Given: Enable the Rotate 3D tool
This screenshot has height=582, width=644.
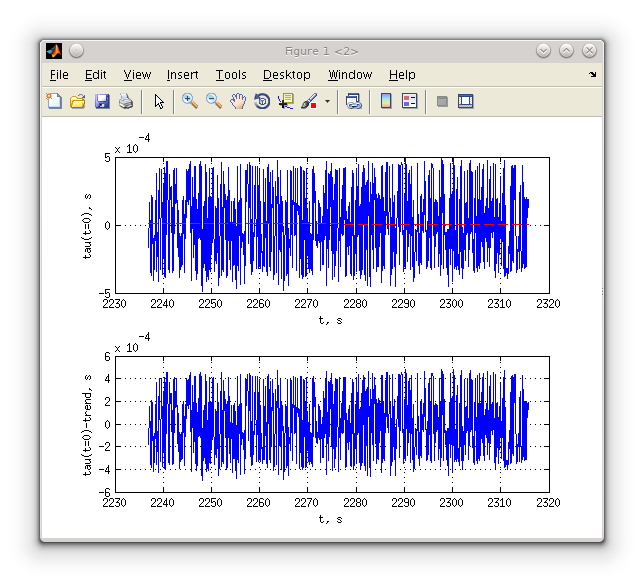Looking at the screenshot, I should coord(262,101).
